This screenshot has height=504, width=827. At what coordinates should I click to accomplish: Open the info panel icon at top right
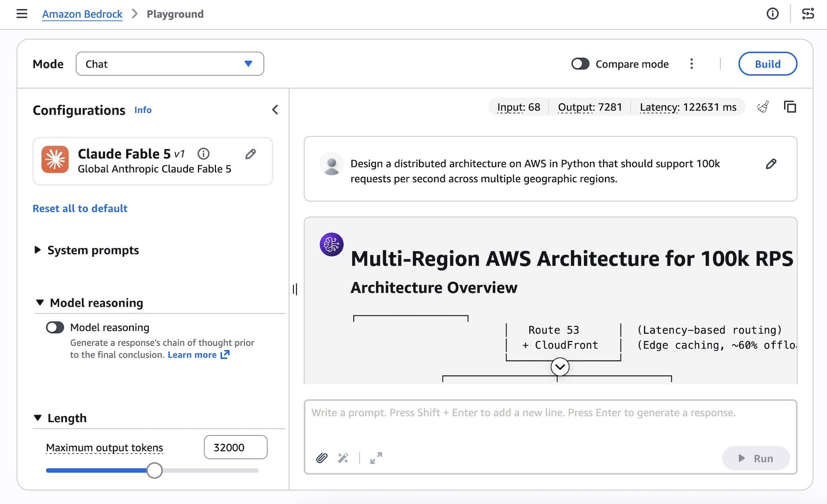coord(773,14)
